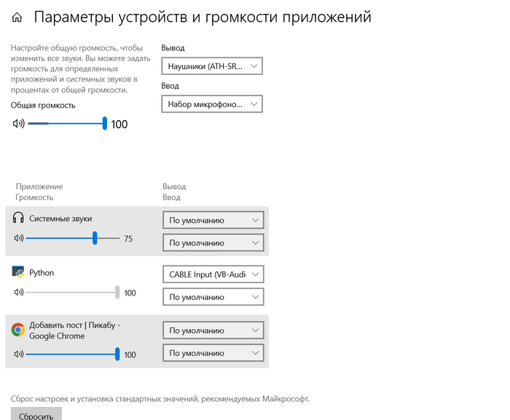
Task: Click the Python application name
Action: coord(42,273)
